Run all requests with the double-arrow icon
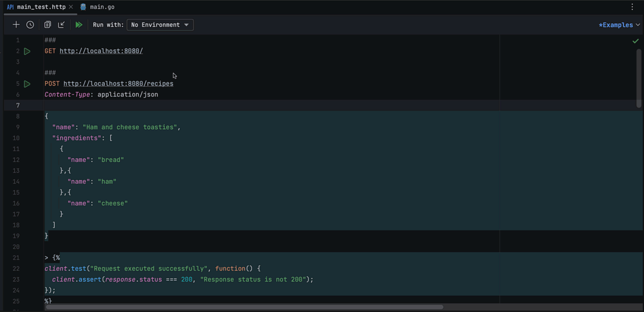The image size is (644, 312). [x=79, y=24]
